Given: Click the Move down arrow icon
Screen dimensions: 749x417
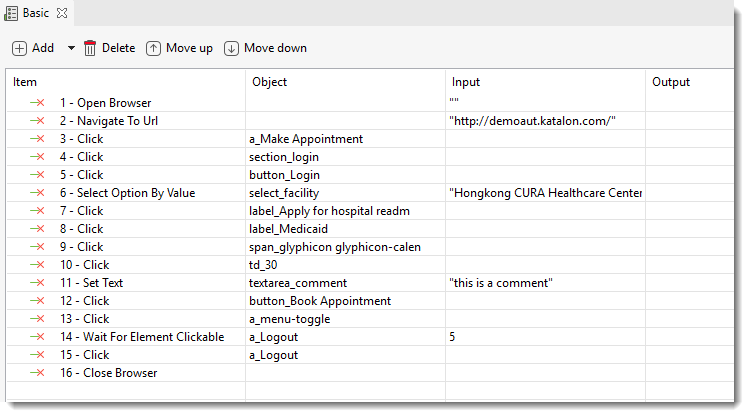Looking at the screenshot, I should pos(231,48).
